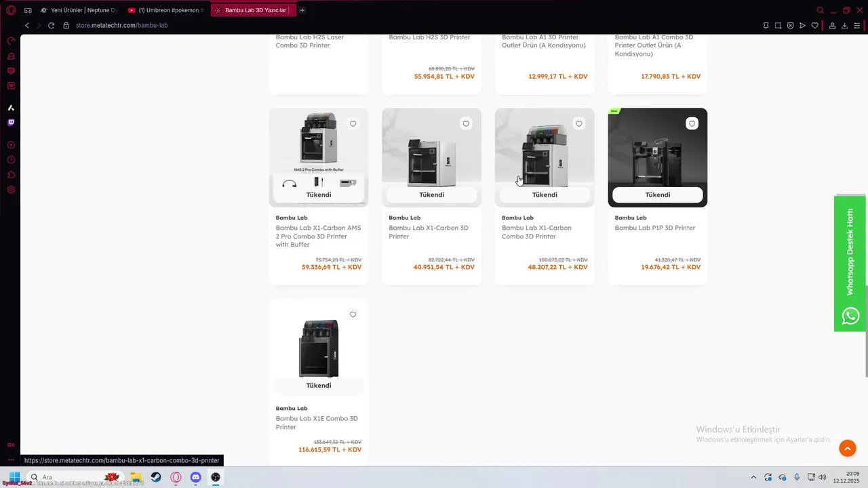Open Bambu Lab A1 Combo Outlet Ürün link
This screenshot has width=868, height=488.
click(x=654, y=45)
